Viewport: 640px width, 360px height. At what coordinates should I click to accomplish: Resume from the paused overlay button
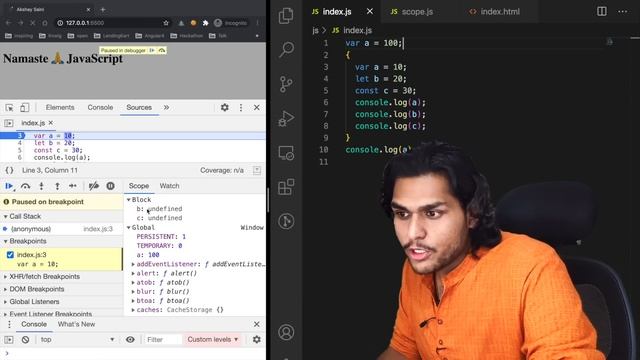152,50
